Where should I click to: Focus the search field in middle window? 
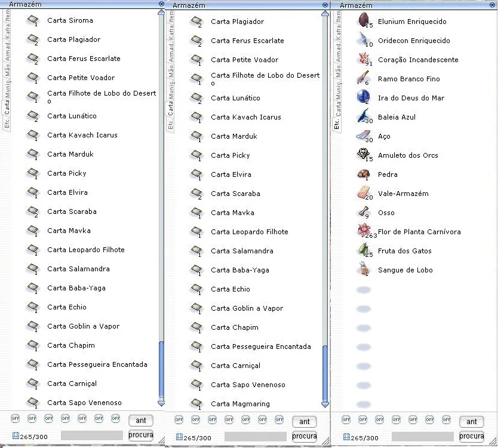coord(256,437)
